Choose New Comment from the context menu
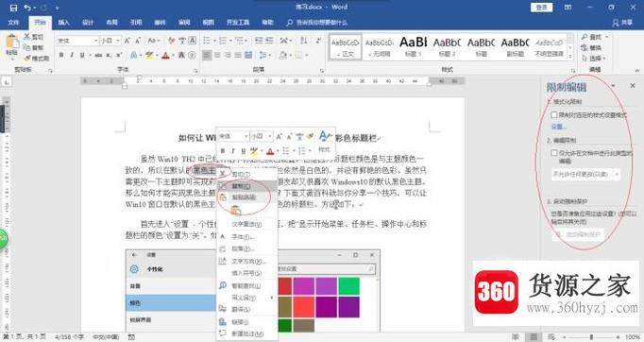 (x=247, y=333)
